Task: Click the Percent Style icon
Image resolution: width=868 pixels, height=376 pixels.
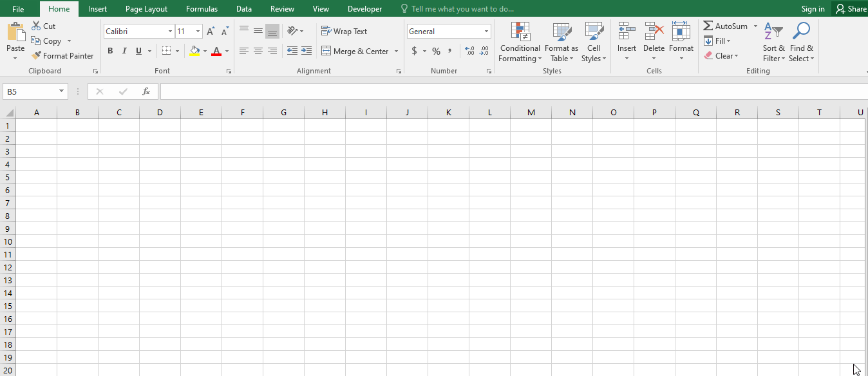Action: [436, 51]
